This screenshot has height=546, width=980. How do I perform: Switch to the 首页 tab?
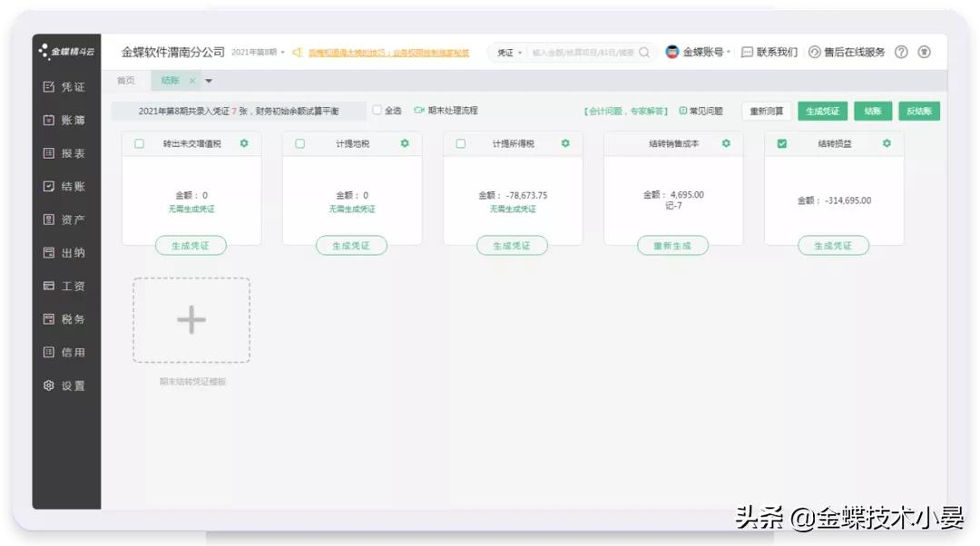[125, 81]
